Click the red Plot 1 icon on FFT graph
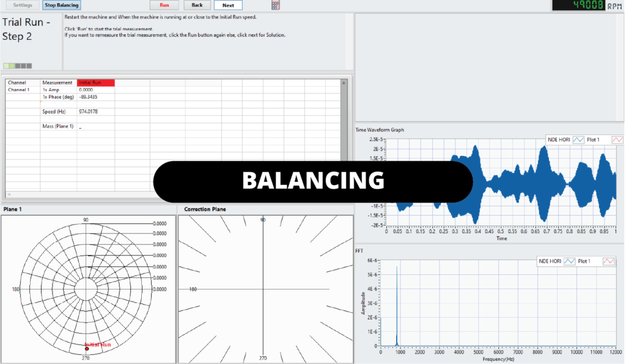Viewport: 626px width, 364px height. (617, 261)
